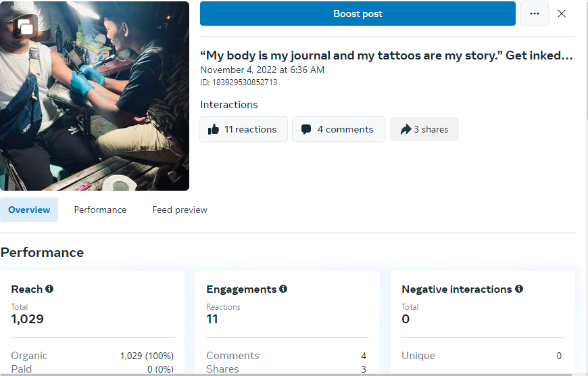Click the post caption title text
Screen dimensions: 588x376
point(387,55)
